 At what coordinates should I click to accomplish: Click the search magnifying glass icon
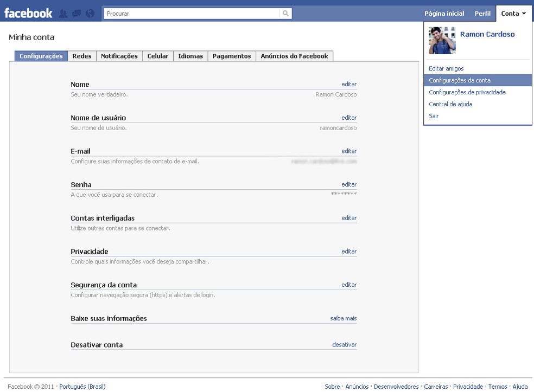coord(284,13)
